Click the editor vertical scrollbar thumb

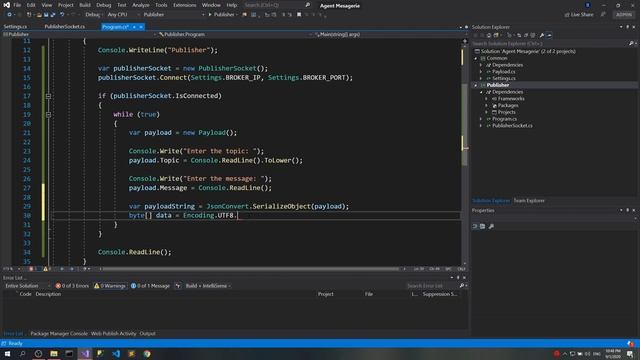[464, 124]
